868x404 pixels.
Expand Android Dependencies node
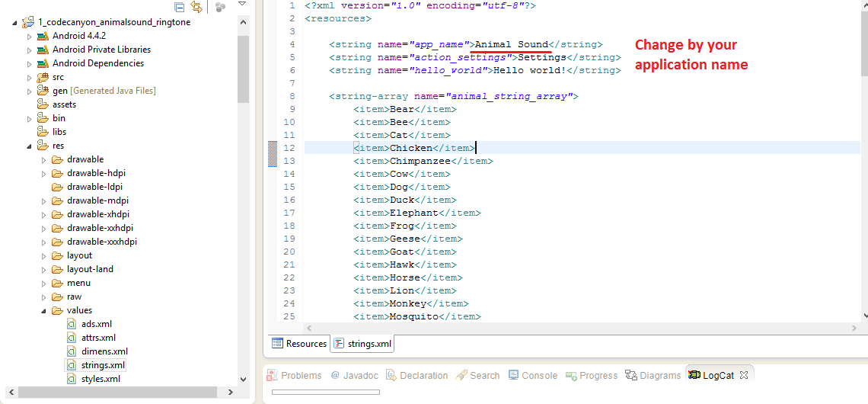pos(30,64)
